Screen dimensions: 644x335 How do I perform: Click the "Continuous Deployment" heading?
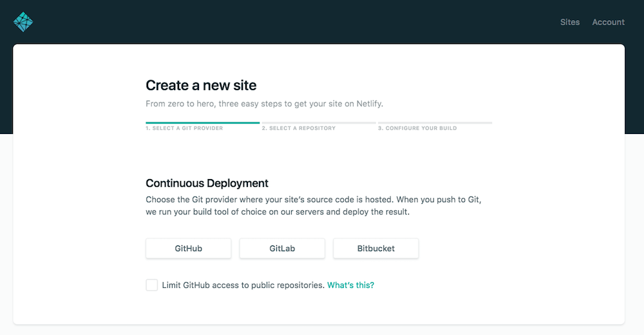click(207, 183)
